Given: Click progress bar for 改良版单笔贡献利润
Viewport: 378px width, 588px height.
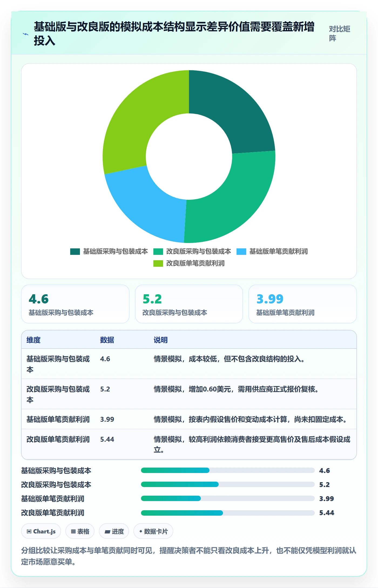Looking at the screenshot, I should tap(228, 513).
